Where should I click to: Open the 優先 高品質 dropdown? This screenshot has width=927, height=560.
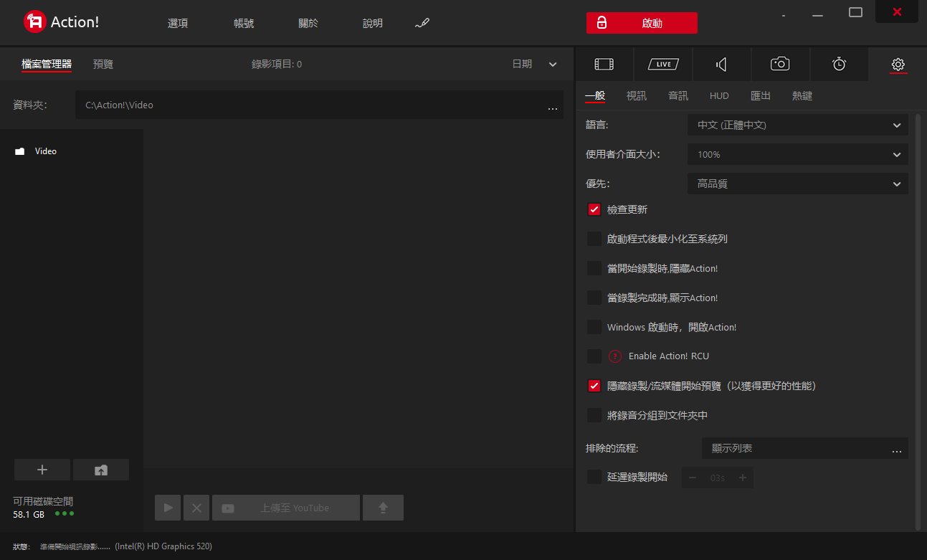(798, 184)
